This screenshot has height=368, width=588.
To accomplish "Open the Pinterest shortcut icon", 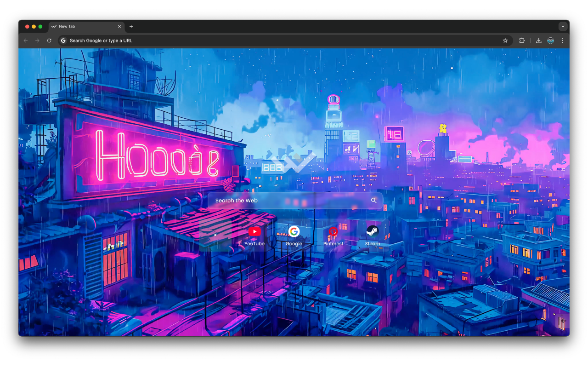I will (x=333, y=231).
